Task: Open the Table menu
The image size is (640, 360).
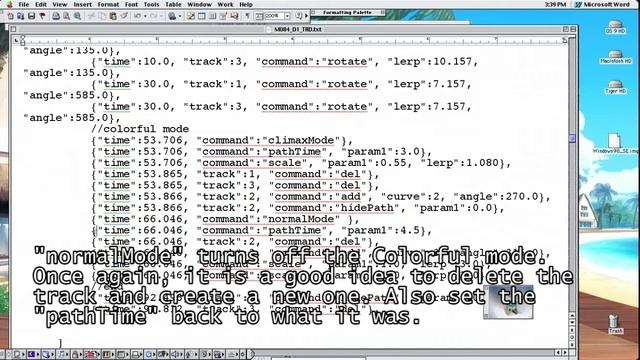Action: coord(173,4)
